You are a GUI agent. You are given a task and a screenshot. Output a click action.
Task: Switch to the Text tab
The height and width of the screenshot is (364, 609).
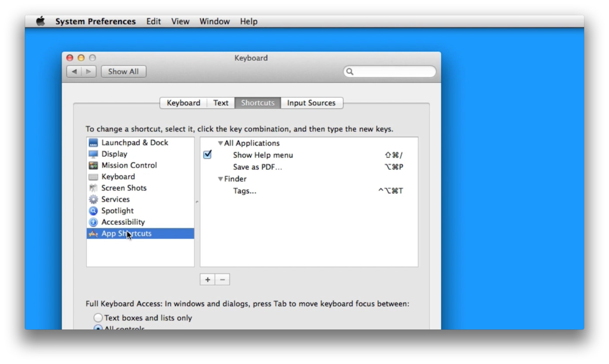221,103
